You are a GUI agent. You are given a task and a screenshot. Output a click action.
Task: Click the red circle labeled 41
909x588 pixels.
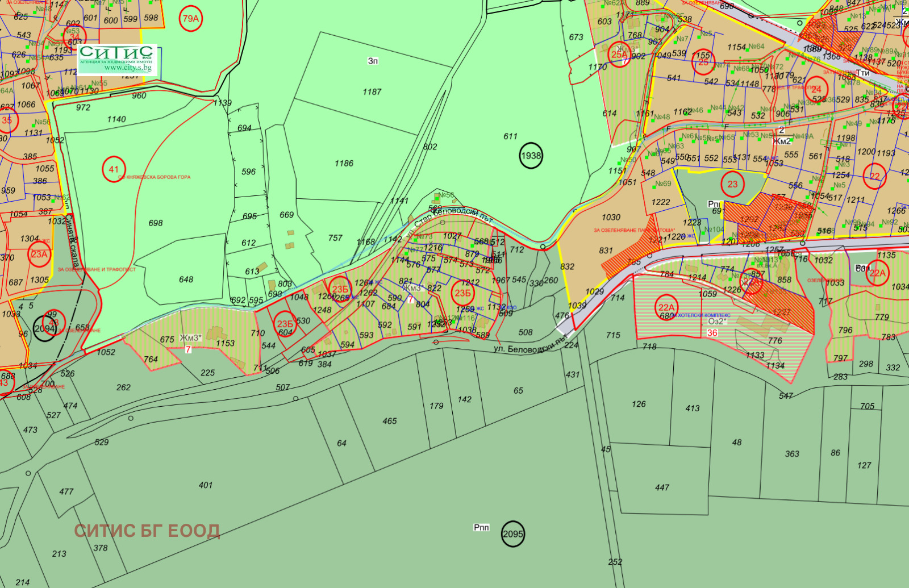coord(113,168)
